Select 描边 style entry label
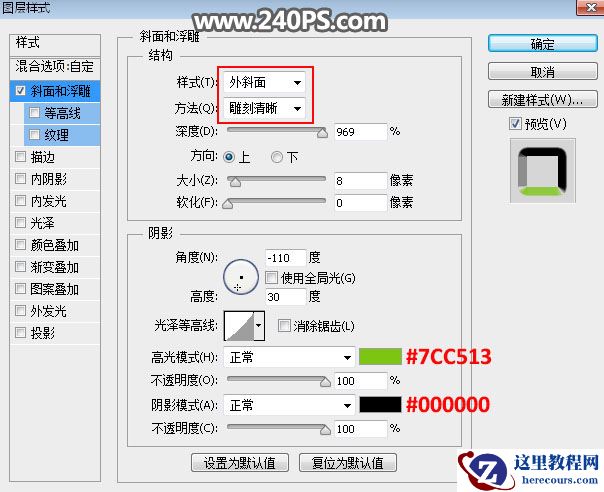 (43, 157)
